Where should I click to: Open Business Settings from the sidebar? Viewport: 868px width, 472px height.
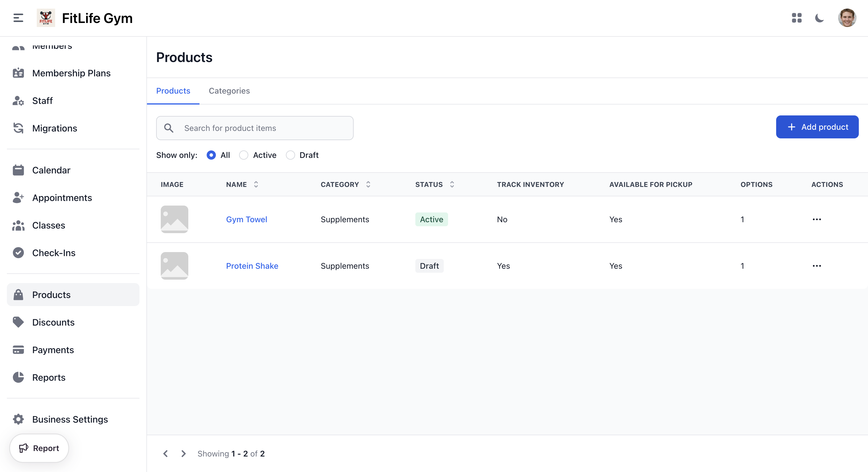[x=70, y=419]
